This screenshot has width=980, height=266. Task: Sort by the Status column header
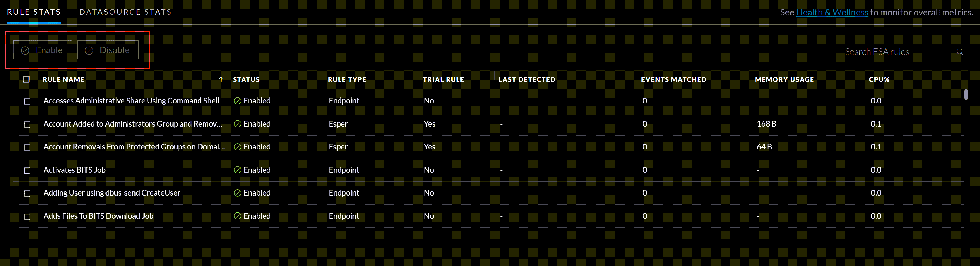tap(246, 79)
